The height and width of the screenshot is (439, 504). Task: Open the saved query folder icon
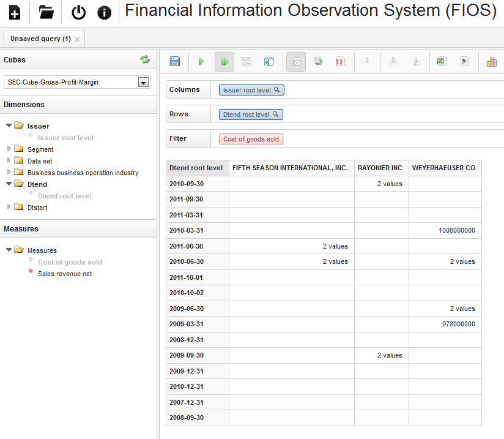(46, 12)
